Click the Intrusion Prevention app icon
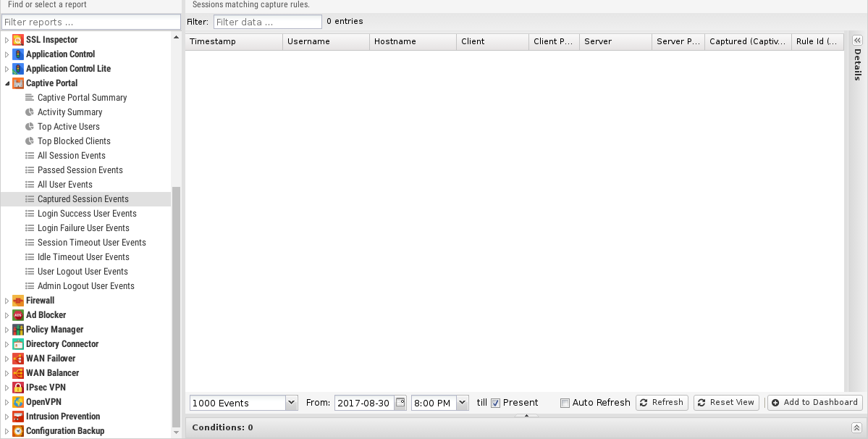 point(17,417)
